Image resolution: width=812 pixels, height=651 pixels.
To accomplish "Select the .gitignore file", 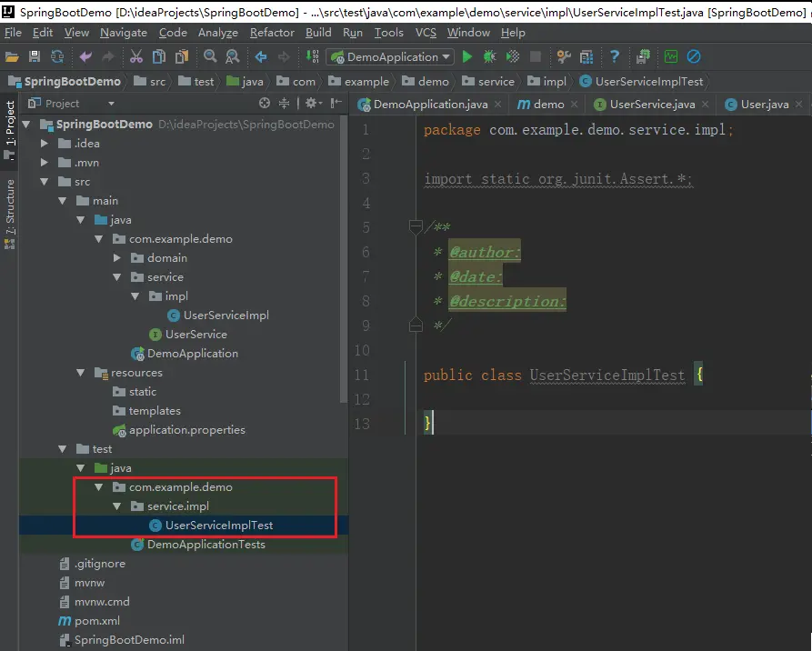I will tap(92, 564).
